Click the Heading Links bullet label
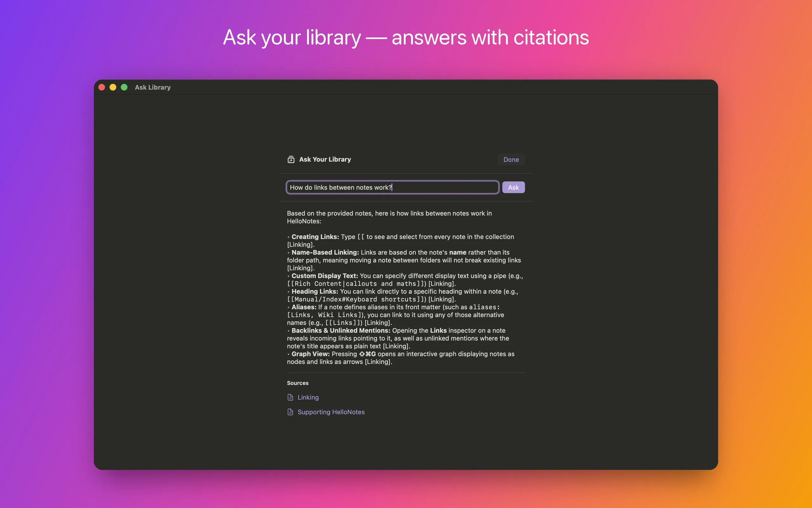This screenshot has height=508, width=812. click(315, 292)
